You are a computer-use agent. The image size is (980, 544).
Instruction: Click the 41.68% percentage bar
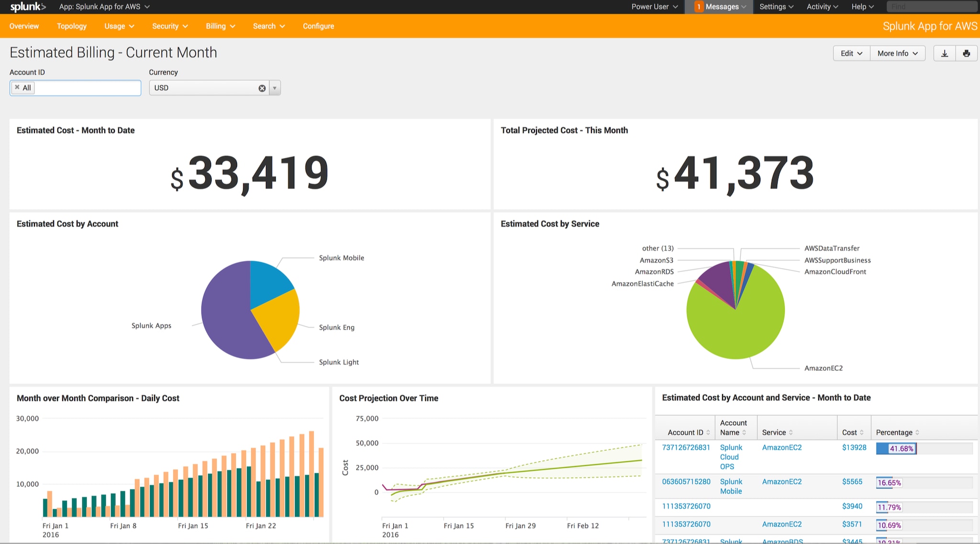click(896, 449)
